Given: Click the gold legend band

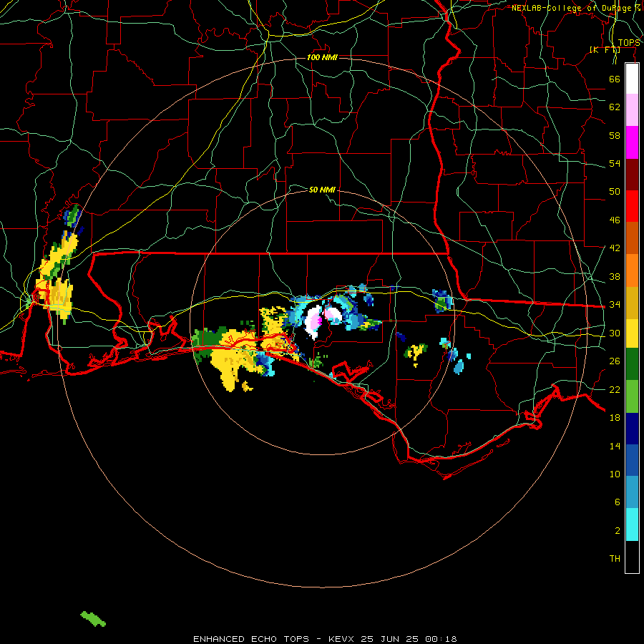Looking at the screenshot, I should coord(632,303).
